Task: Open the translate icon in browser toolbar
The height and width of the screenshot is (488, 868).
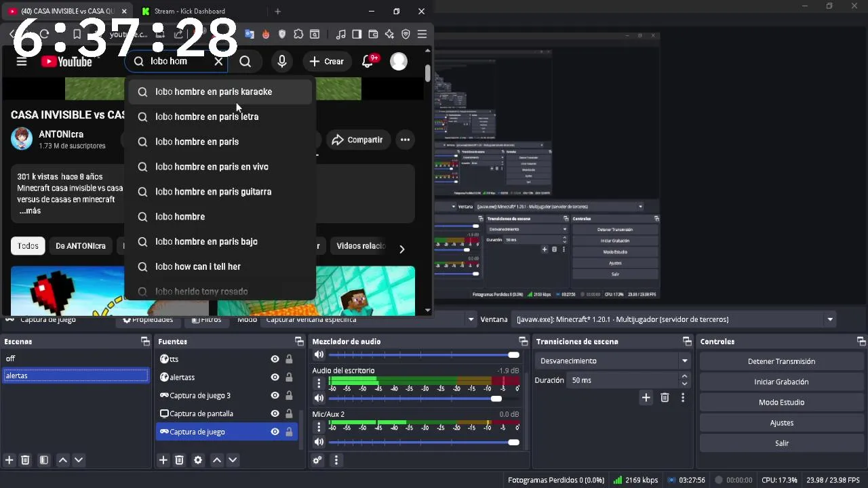Action: coord(250,34)
